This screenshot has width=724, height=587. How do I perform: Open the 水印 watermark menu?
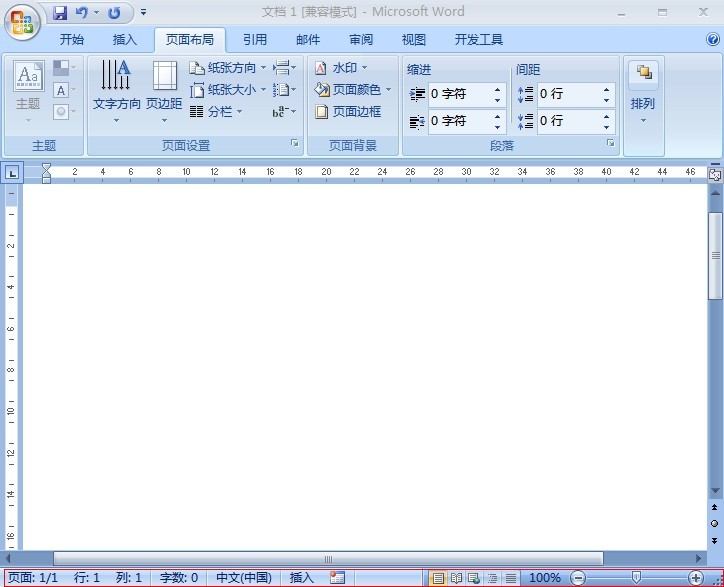point(341,68)
